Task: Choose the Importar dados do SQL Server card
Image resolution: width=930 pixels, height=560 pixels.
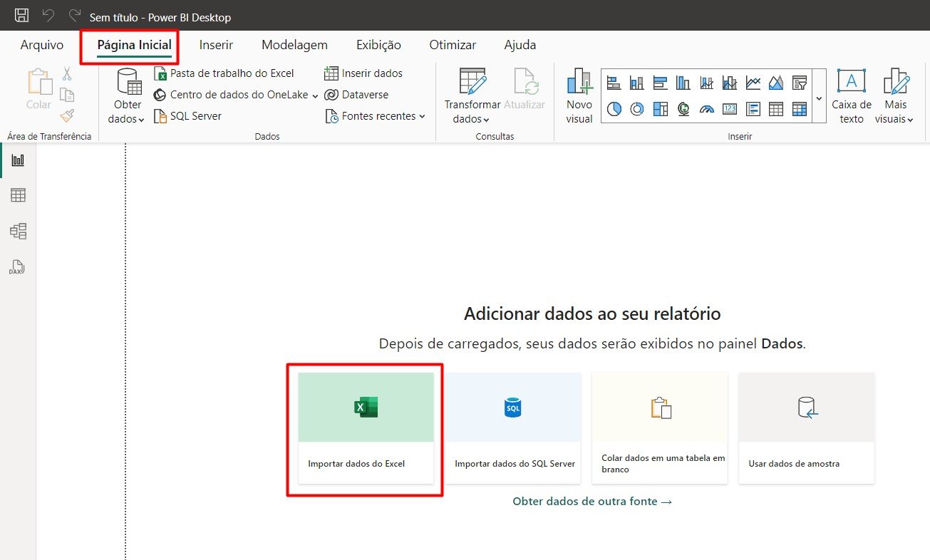Action: 513,428
